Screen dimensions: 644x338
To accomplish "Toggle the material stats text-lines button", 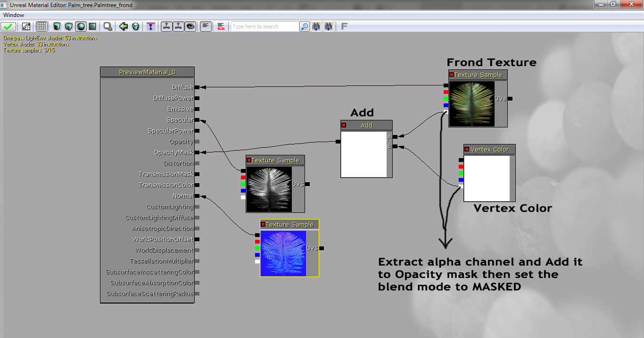I will pyautogui.click(x=206, y=26).
